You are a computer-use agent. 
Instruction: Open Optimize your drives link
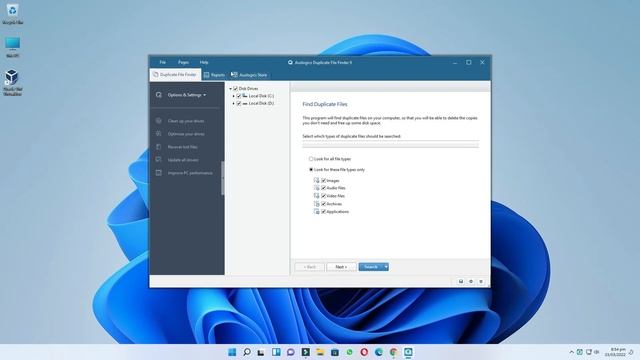186,134
